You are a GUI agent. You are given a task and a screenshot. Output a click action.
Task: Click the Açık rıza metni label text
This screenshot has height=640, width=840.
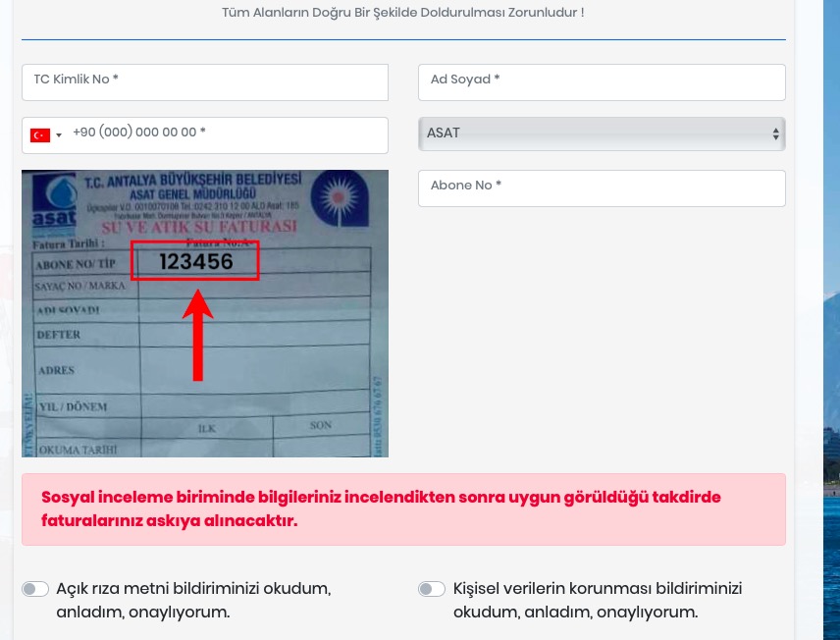tap(192, 600)
